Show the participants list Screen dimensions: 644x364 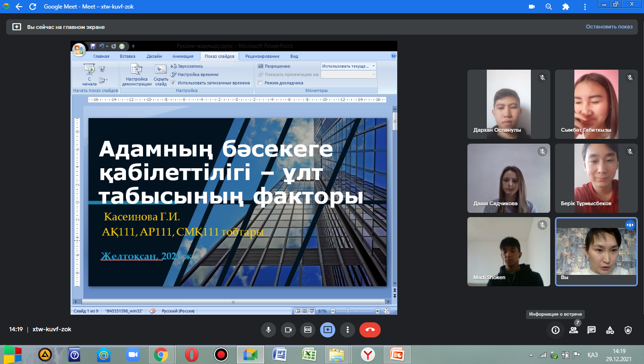[573, 330]
